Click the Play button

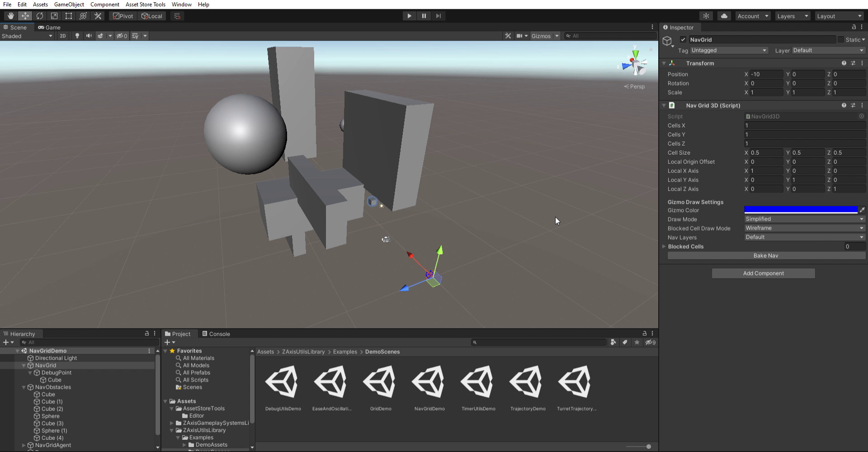[x=409, y=16]
